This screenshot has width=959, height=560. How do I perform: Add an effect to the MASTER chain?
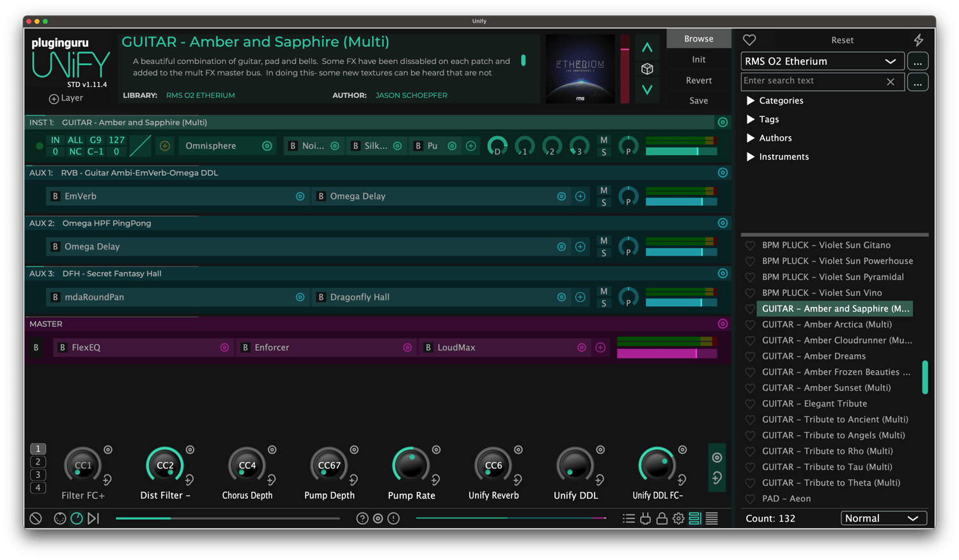[600, 348]
